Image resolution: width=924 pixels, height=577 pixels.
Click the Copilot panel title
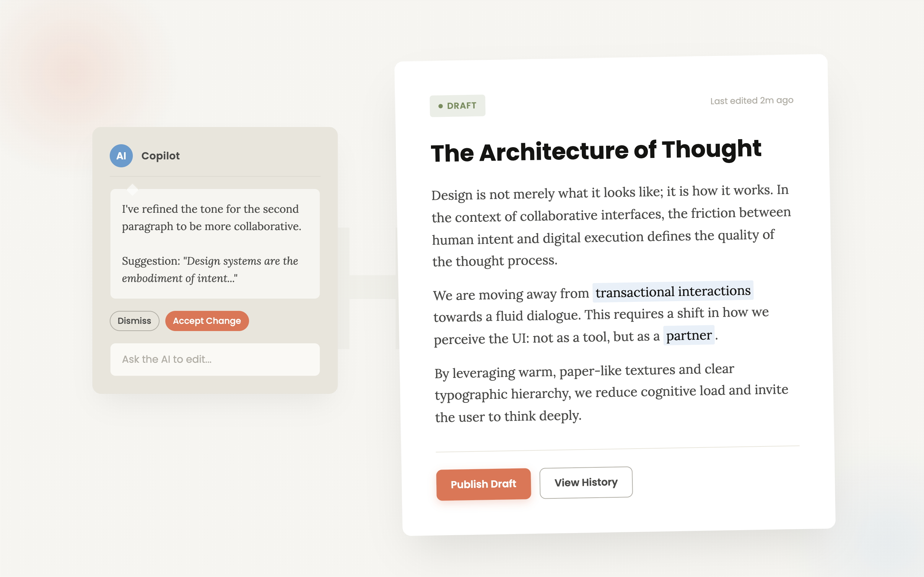160,156
